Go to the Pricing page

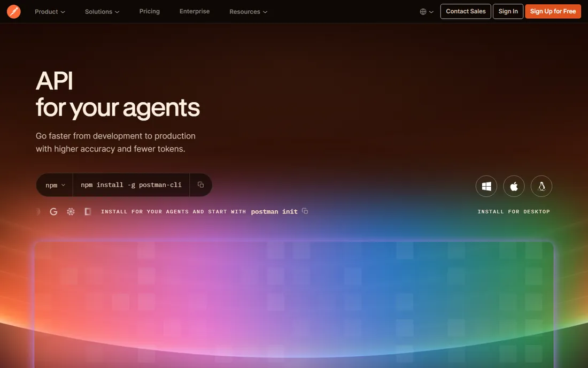(150, 11)
